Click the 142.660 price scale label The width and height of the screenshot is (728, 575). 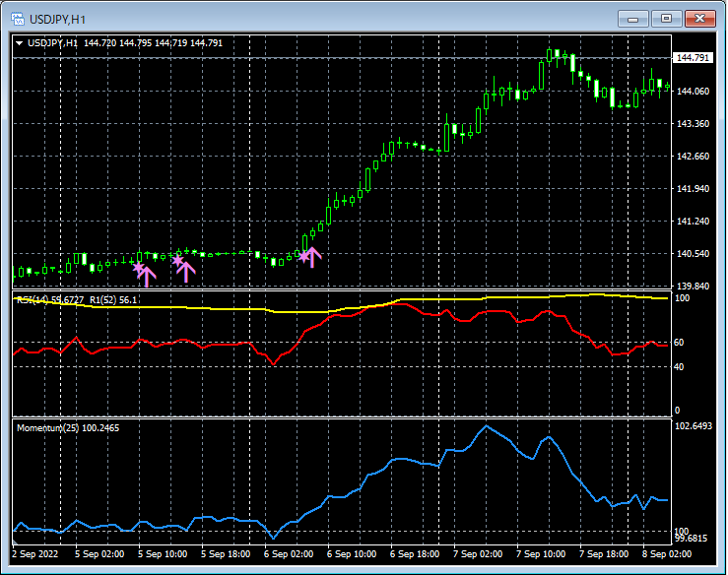[695, 157]
